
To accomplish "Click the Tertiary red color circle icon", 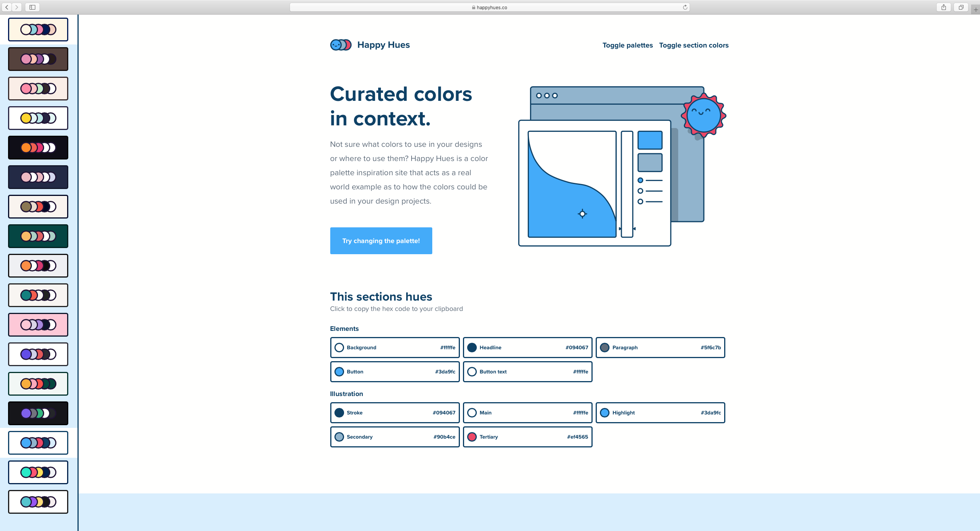I will tap(471, 437).
